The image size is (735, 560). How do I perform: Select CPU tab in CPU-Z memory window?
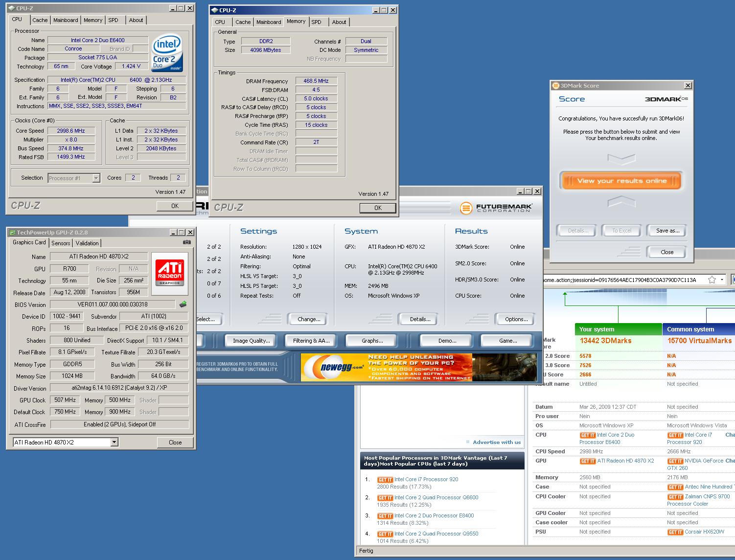220,22
